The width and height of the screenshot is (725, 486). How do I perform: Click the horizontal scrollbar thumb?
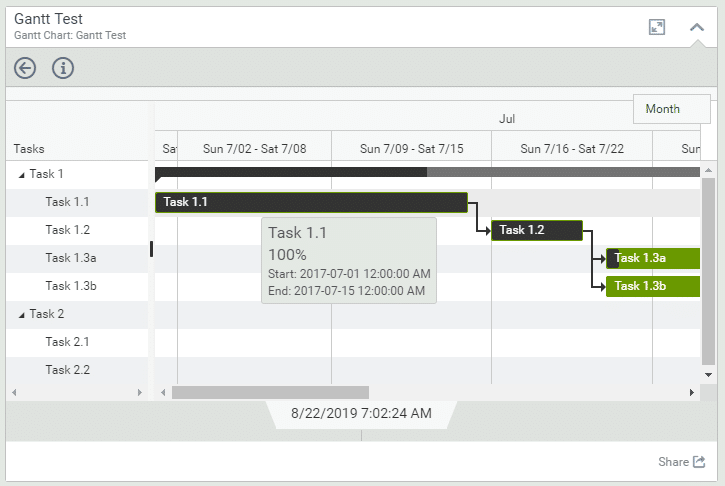(x=270, y=393)
